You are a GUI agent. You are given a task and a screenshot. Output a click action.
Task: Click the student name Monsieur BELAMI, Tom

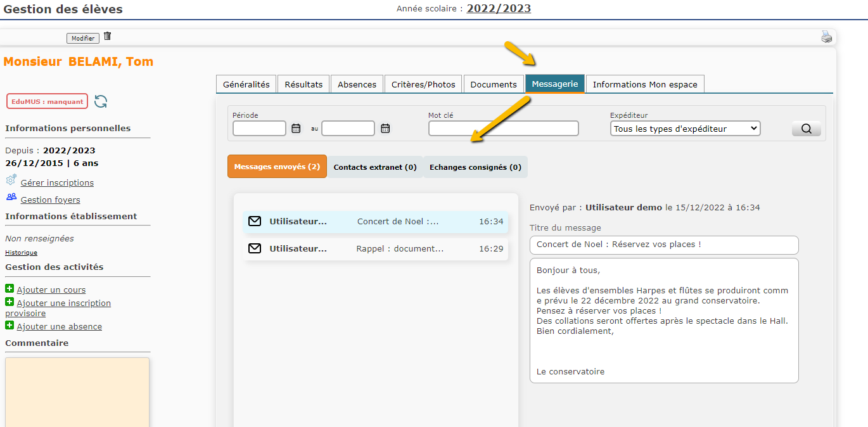pos(79,61)
